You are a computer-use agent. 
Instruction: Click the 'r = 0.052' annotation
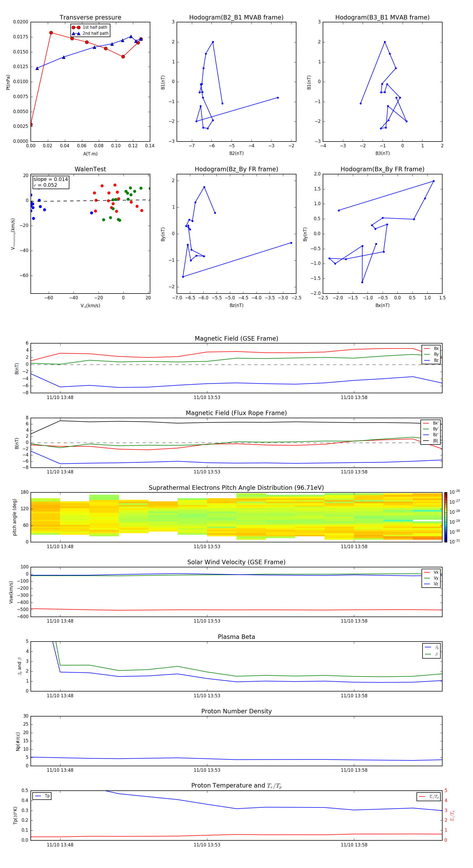click(45, 185)
